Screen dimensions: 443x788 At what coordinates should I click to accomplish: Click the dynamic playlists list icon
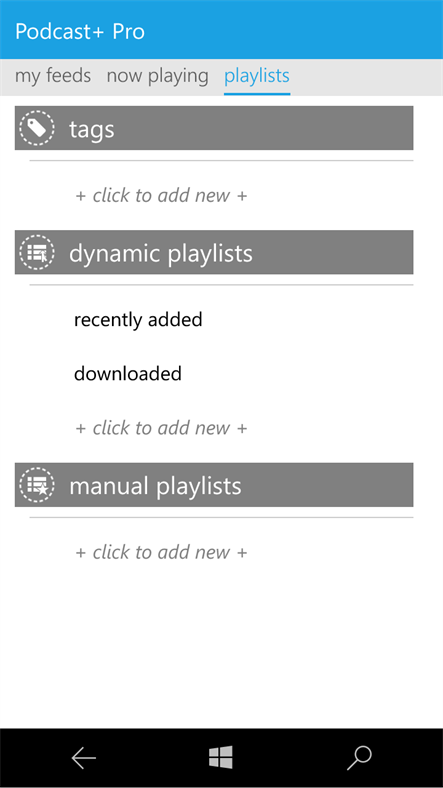click(37, 252)
